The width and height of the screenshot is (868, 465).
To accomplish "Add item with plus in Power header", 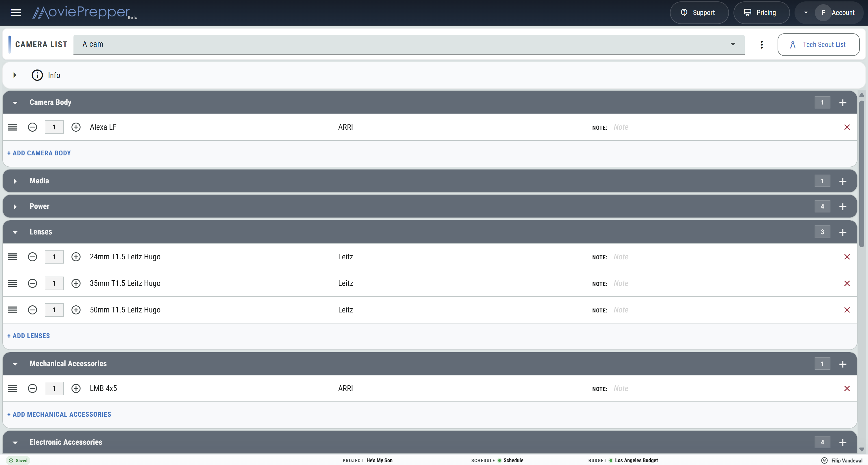I will pyautogui.click(x=843, y=207).
